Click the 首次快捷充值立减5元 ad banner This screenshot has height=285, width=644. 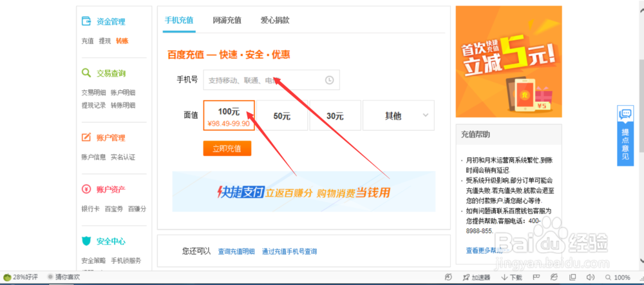click(x=509, y=61)
